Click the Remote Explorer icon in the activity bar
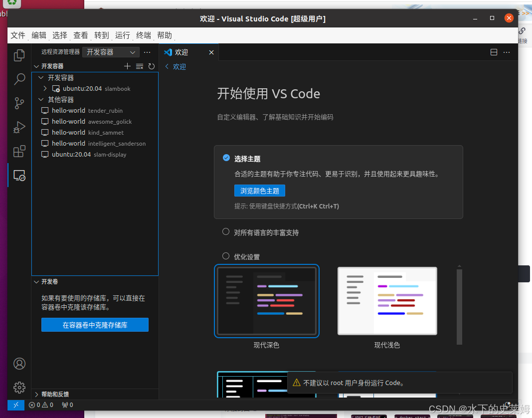This screenshot has width=532, height=418. pyautogui.click(x=19, y=175)
